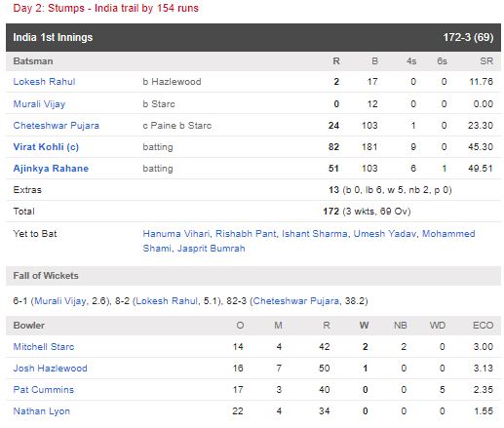Click the Fall of Wickets section header
This screenshot has width=504, height=428.
coord(253,276)
